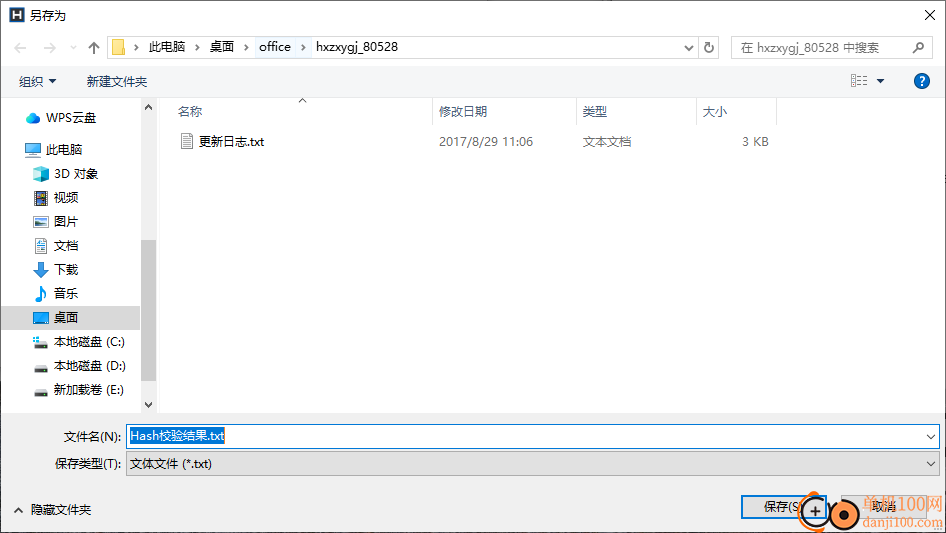Click 保存 button to save file
The width and height of the screenshot is (946, 533).
pos(783,506)
